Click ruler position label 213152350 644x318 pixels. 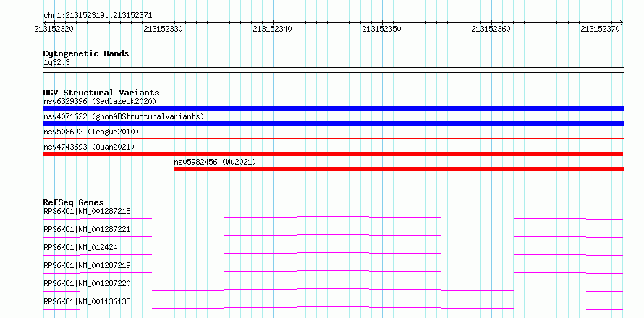click(x=382, y=29)
